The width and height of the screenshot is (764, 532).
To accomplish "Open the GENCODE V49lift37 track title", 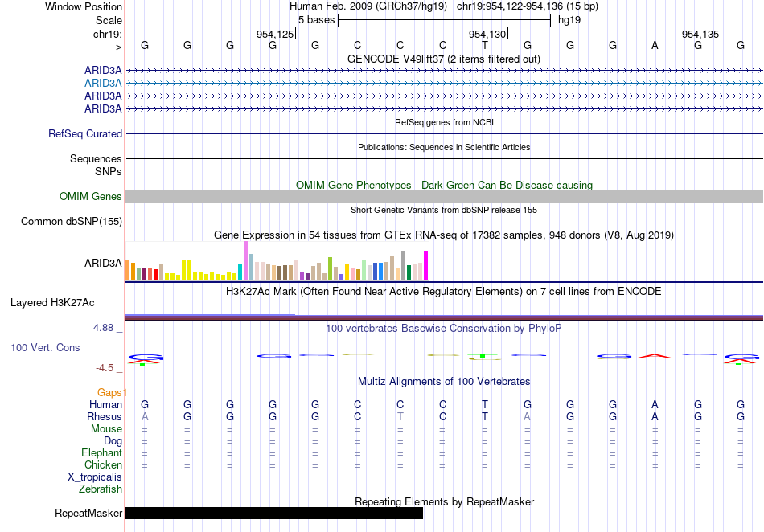I will 443,59.
